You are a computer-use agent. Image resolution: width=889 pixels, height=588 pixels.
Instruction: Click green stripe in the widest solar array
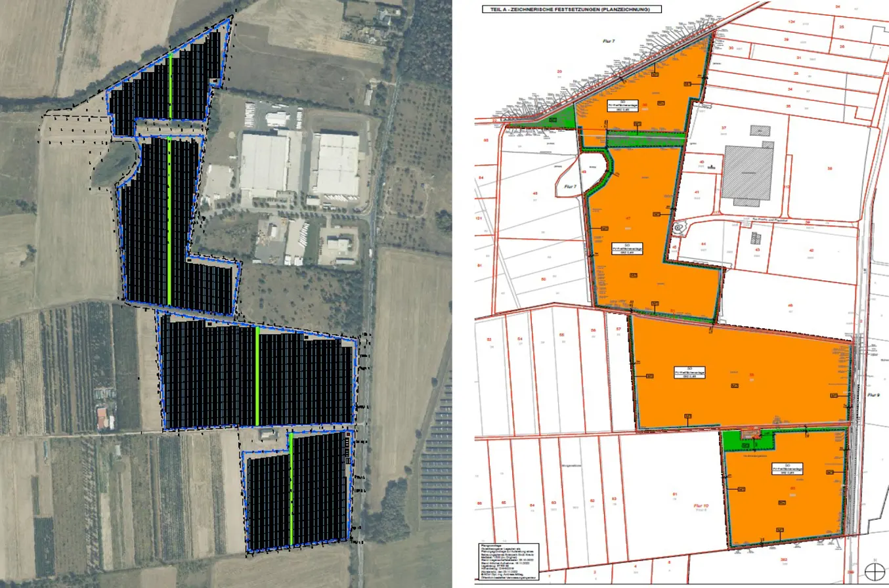(x=257, y=375)
